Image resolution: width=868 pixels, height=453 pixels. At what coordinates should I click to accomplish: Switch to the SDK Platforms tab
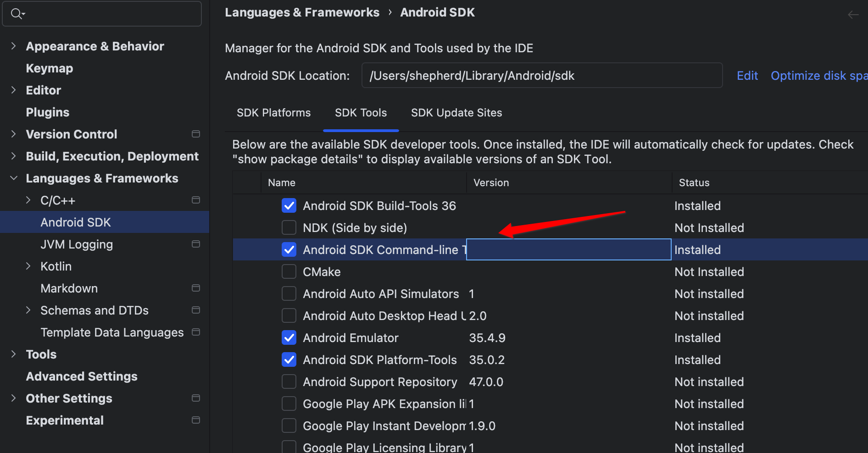click(273, 113)
